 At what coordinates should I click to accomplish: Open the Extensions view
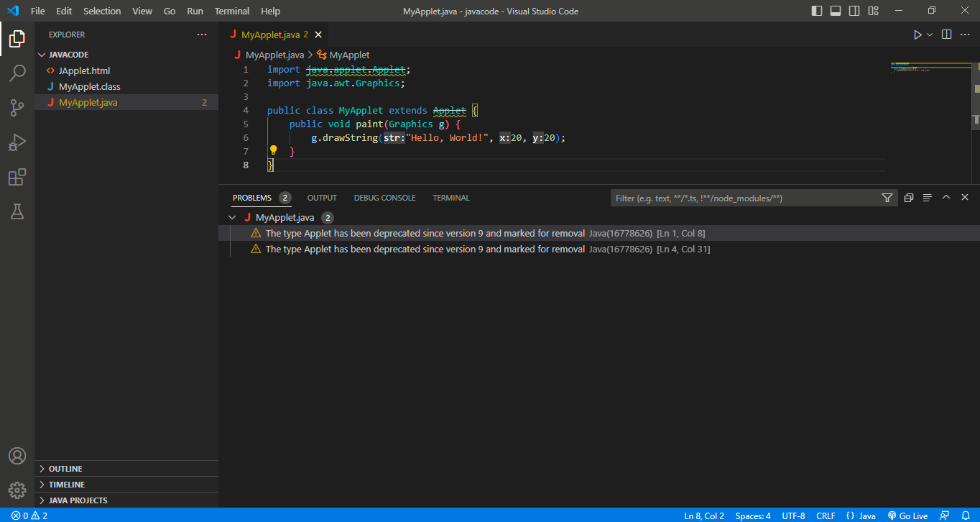click(x=17, y=177)
